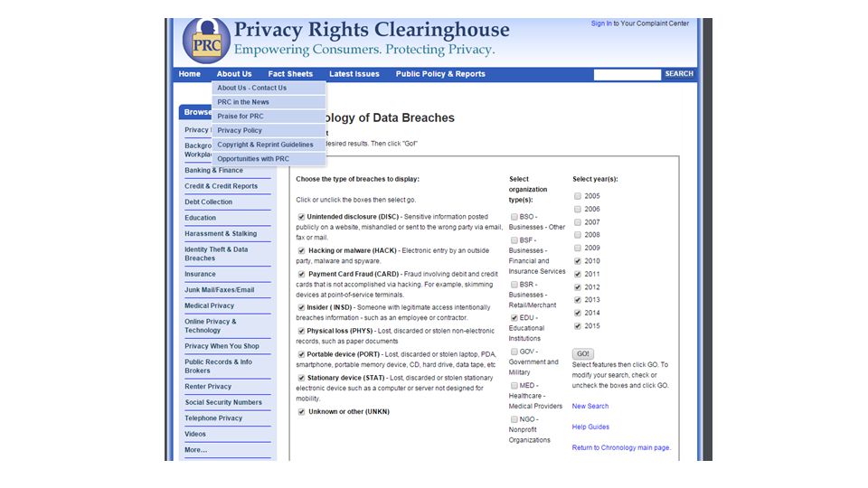868x488 pixels.
Task: Open Medical Privacy sidebar topic
Action: tap(209, 306)
